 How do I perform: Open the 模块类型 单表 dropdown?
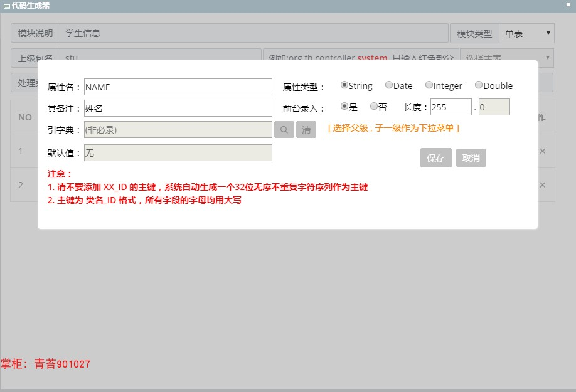click(x=526, y=33)
